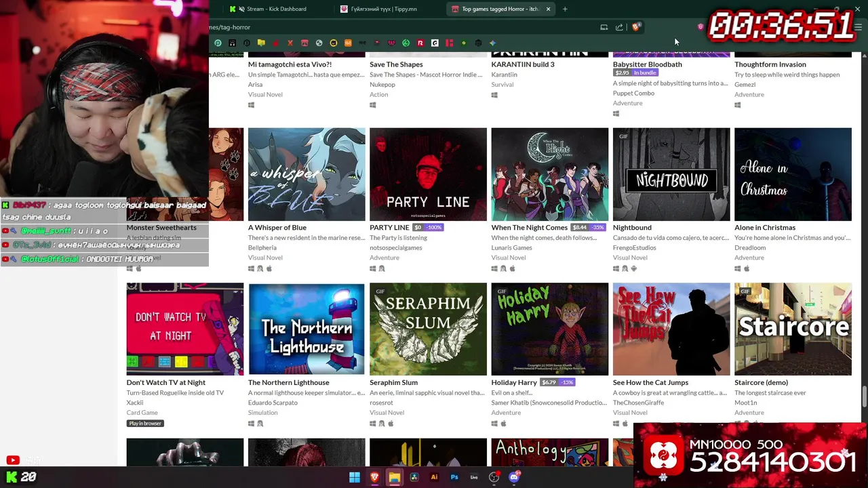Switch to OBS Studio in the taskbar

494,477
